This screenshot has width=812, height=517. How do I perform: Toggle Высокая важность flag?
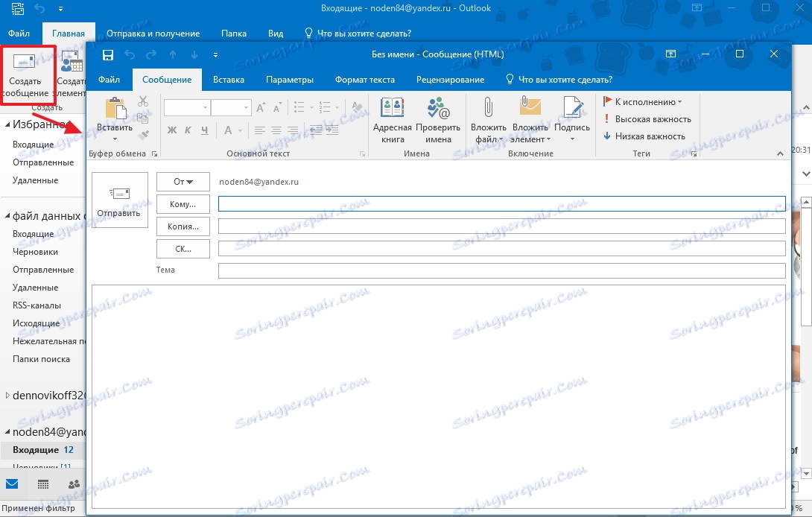tap(647, 119)
